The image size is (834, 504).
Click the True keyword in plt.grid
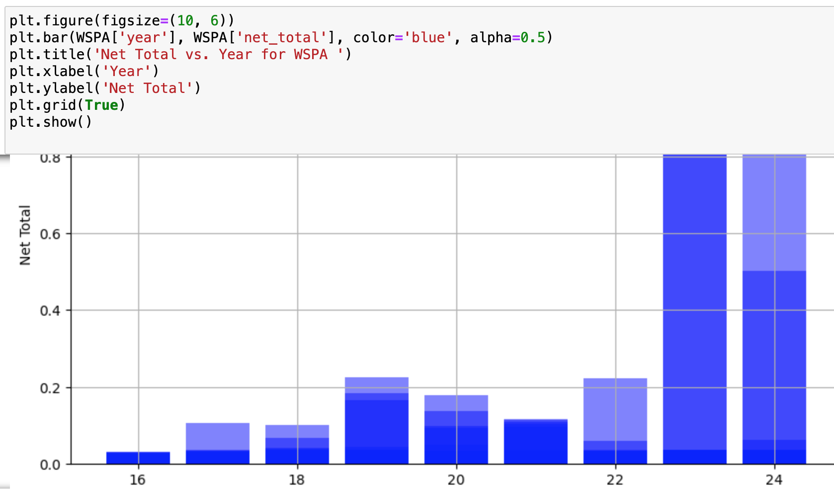pyautogui.click(x=101, y=105)
